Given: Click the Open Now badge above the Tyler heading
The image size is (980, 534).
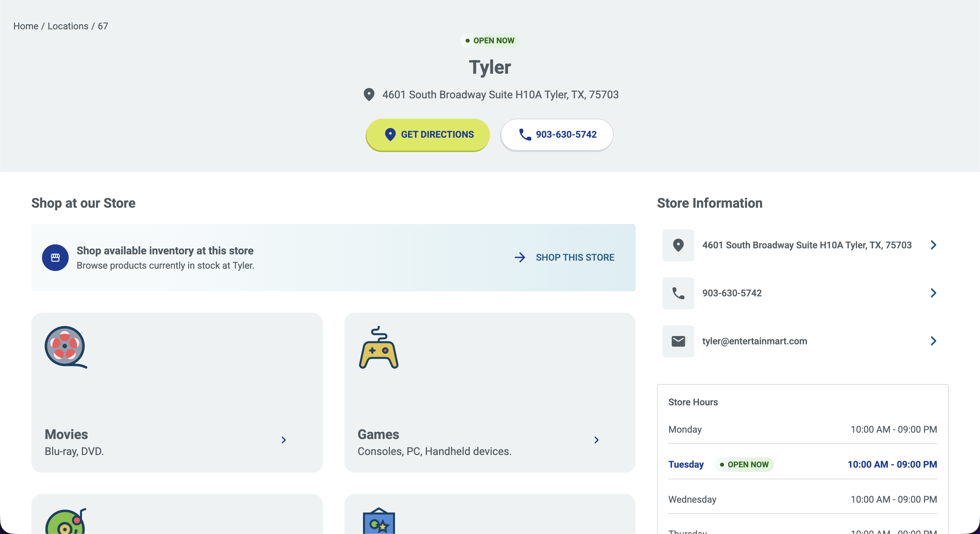Looking at the screenshot, I should 490,41.
